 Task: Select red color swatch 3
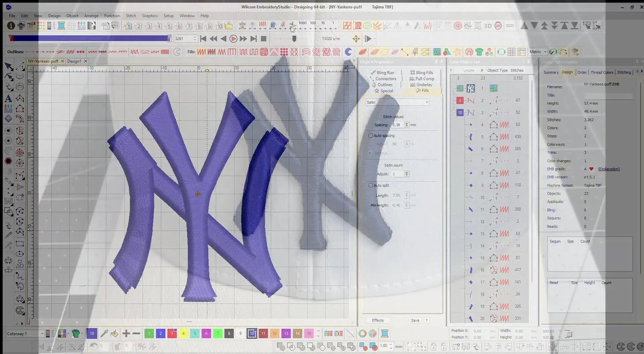click(x=172, y=333)
